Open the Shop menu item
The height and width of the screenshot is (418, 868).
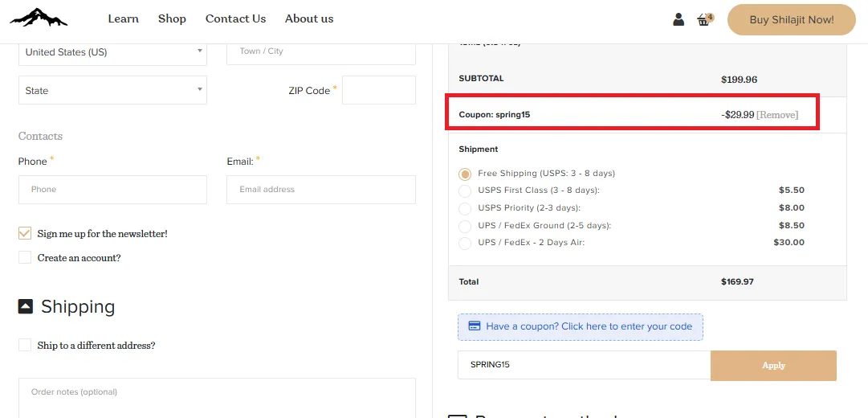172,18
